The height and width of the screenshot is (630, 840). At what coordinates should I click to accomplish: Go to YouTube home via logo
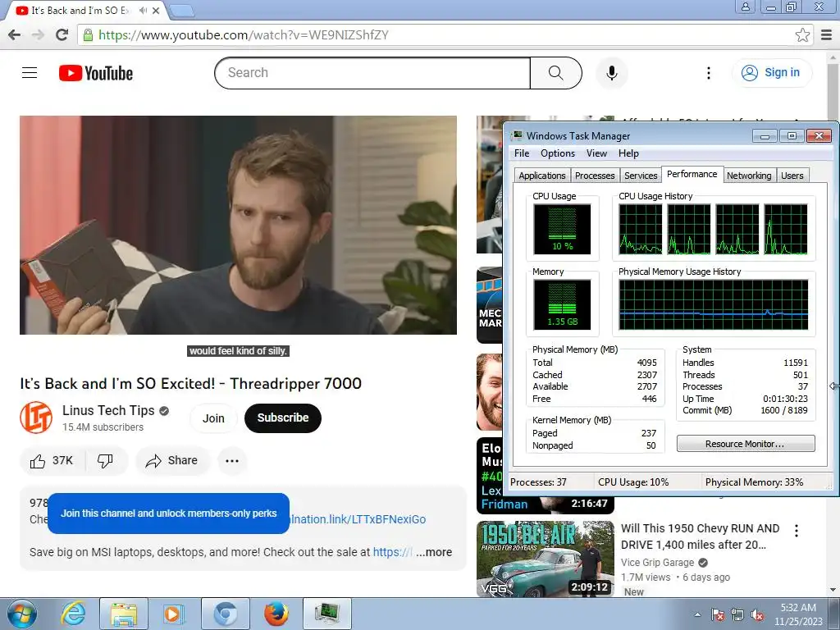[96, 73]
